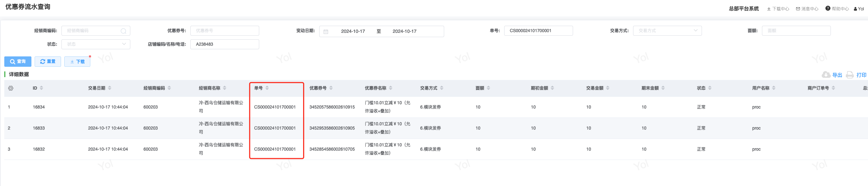Image resolution: width=868 pixels, height=186 pixels.
Task: Open the Yol user account menu
Action: 859,9
